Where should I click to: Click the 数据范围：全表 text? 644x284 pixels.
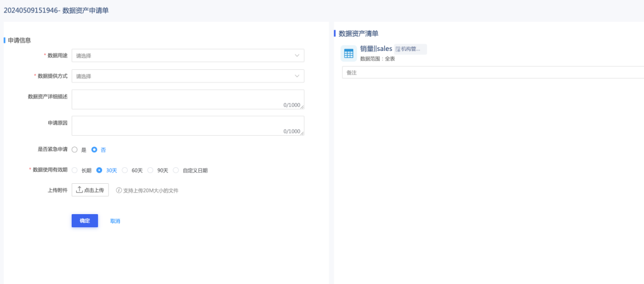(x=377, y=59)
